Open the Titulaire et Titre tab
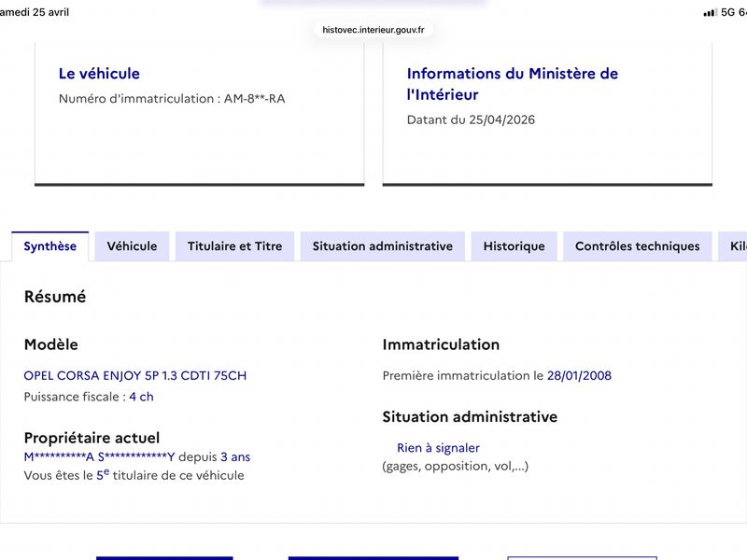This screenshot has height=560, width=747. pos(235,246)
